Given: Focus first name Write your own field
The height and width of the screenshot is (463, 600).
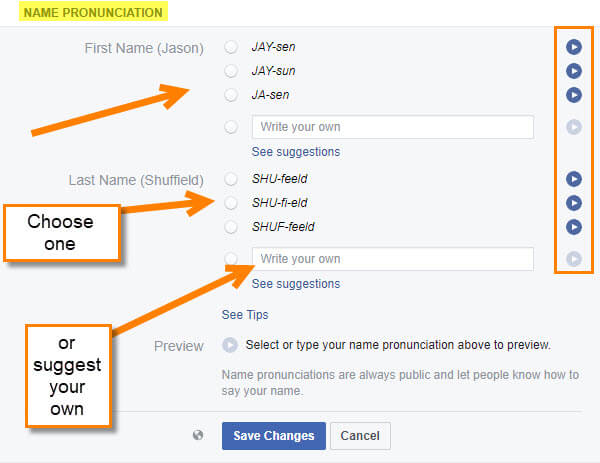Looking at the screenshot, I should [x=393, y=127].
